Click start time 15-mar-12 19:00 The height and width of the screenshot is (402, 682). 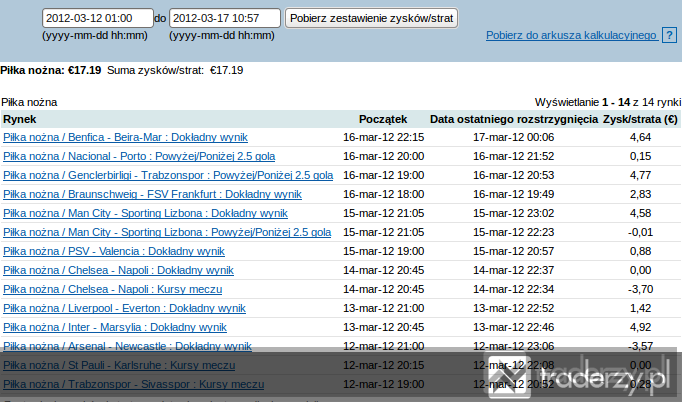click(384, 251)
